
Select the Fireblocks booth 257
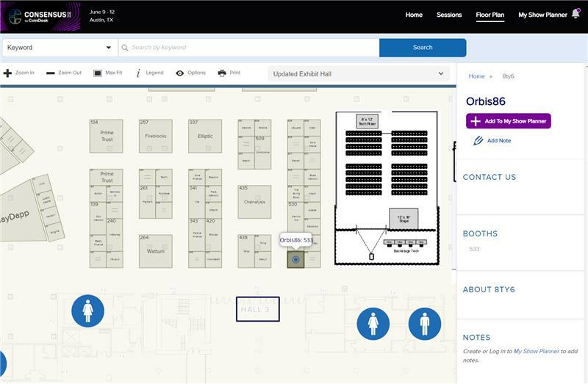click(156, 136)
